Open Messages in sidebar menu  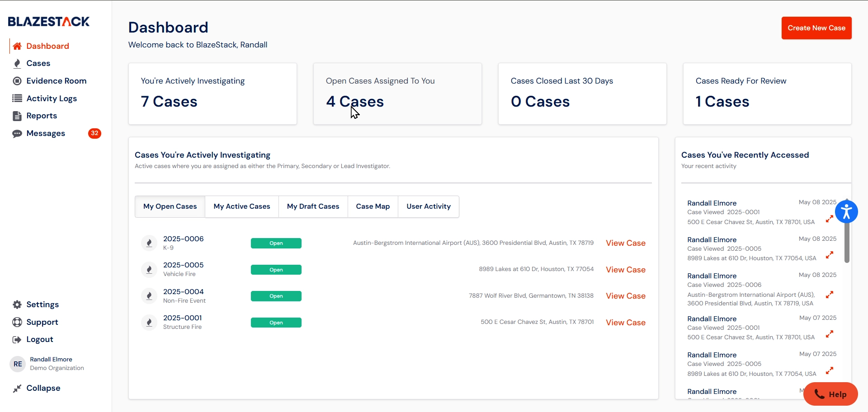(x=46, y=133)
